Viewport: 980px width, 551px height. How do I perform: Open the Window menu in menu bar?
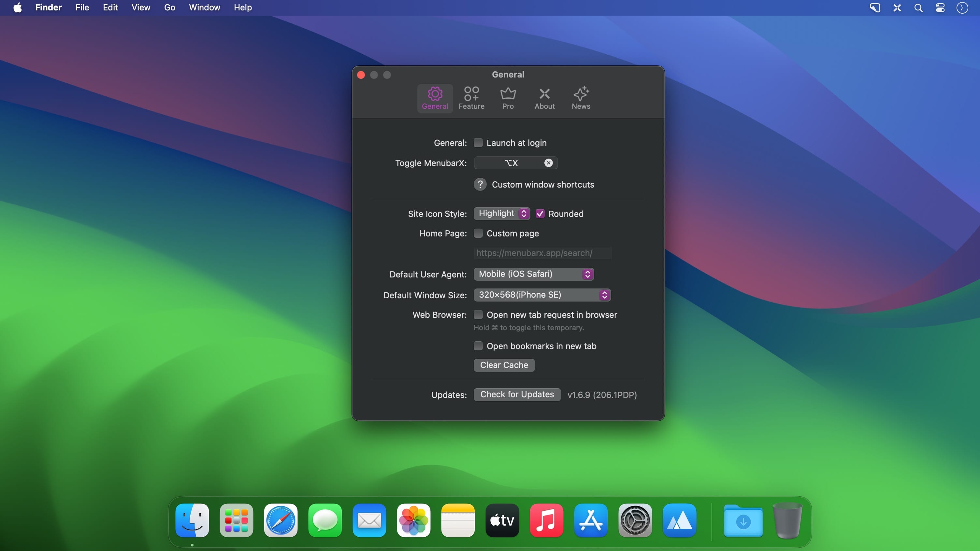coord(204,7)
